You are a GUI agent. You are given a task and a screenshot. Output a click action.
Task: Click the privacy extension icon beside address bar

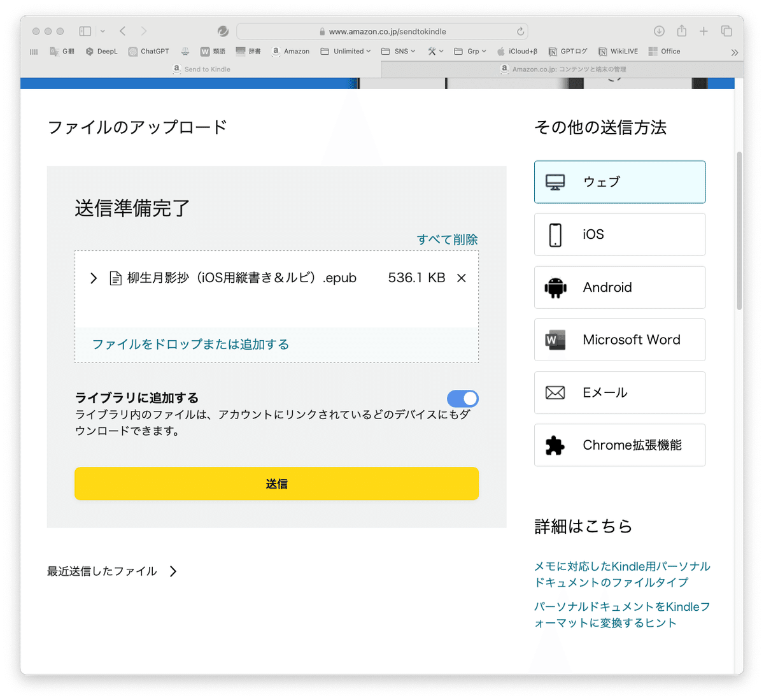click(x=223, y=31)
